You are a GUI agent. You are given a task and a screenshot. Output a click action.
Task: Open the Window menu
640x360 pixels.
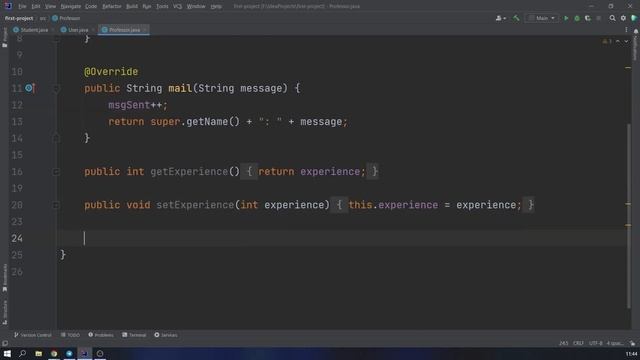(x=196, y=6)
